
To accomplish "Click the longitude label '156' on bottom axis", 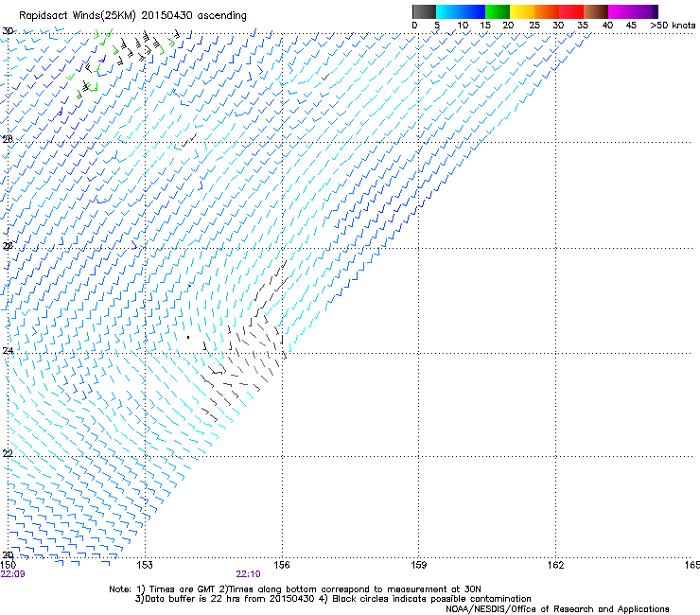I will (282, 565).
